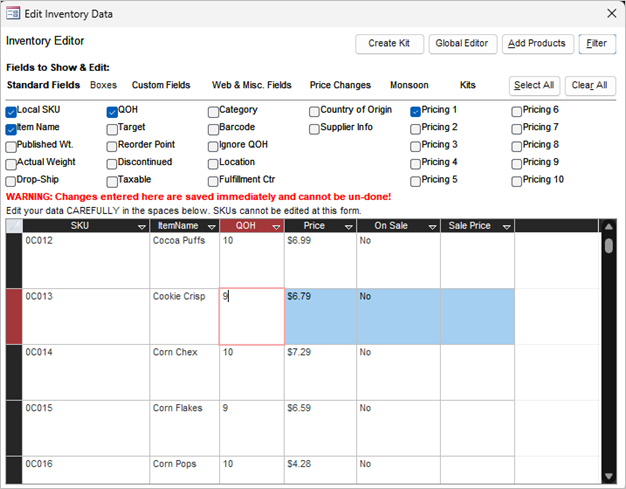The height and width of the screenshot is (489, 626).
Task: Check the Barcode checkbox
Action: (x=213, y=129)
